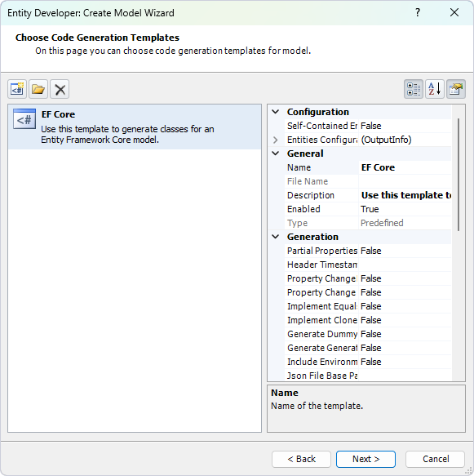Select the Generate Generat property row
Screen dimensions: 474x476
coord(368,348)
